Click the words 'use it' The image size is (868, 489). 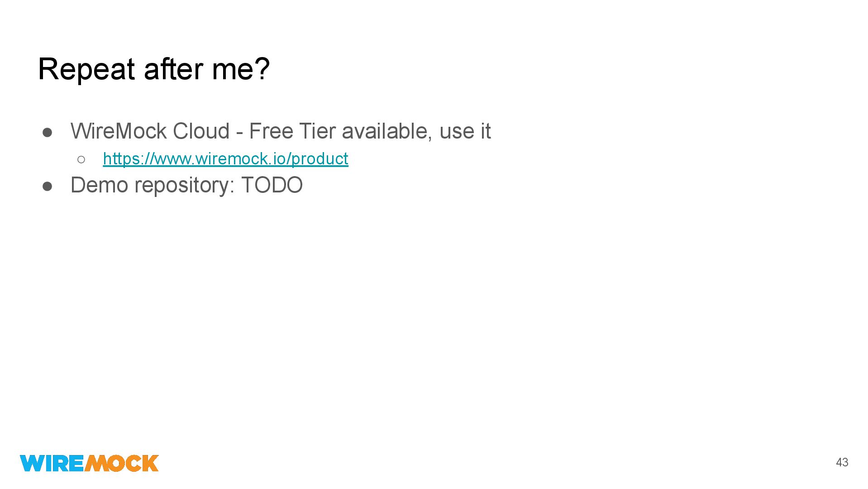click(x=465, y=131)
